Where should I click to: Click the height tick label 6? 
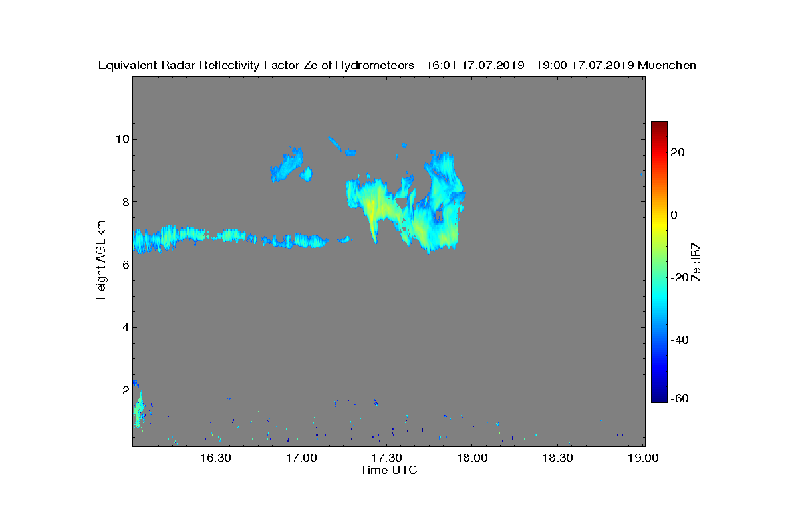(x=125, y=265)
